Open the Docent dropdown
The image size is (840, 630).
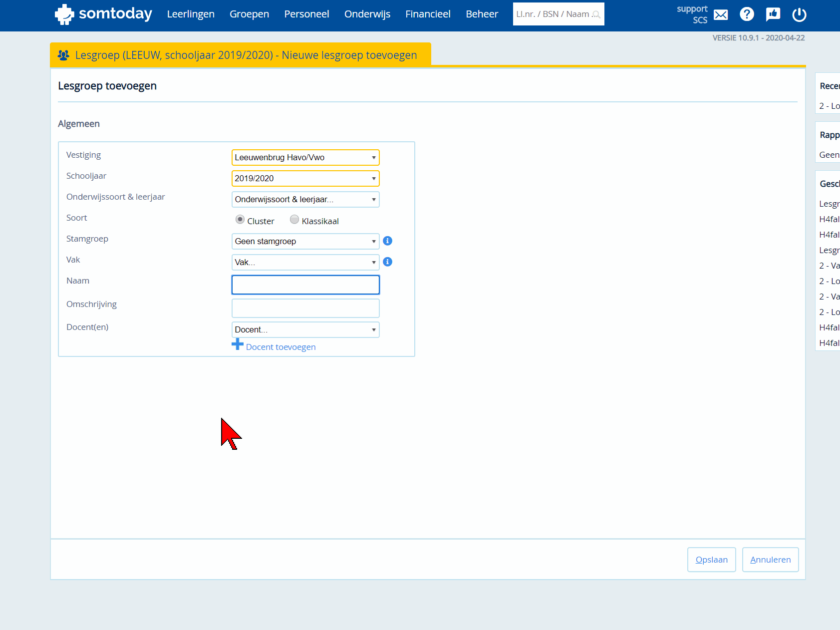305,330
